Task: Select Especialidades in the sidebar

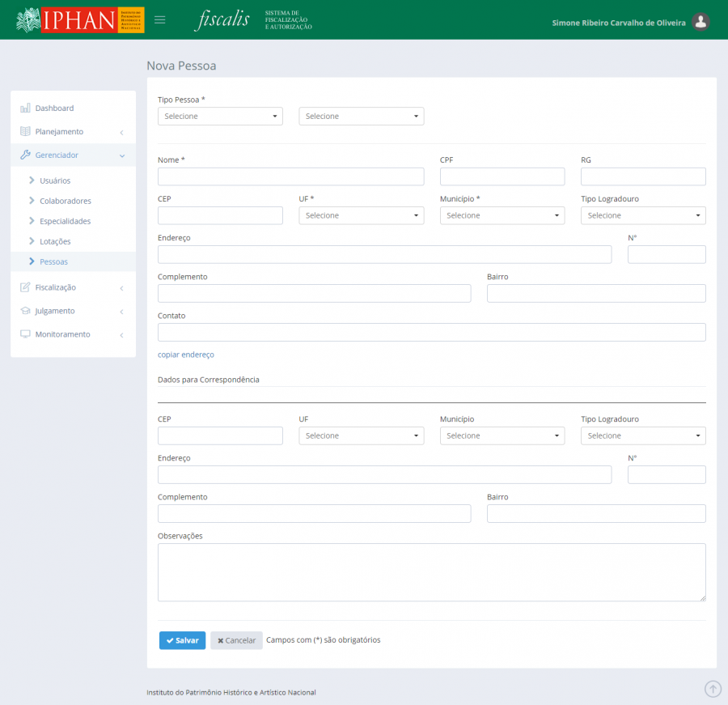Action: tap(65, 222)
